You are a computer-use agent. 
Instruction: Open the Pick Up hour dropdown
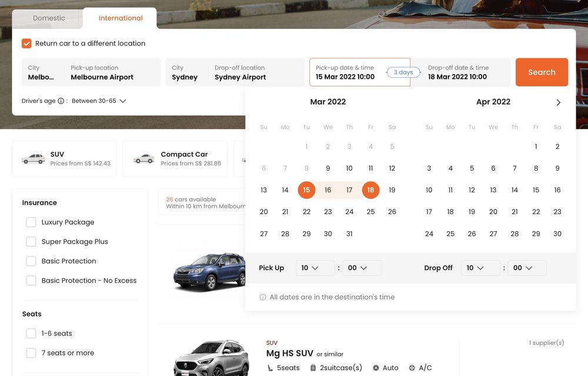pos(315,268)
